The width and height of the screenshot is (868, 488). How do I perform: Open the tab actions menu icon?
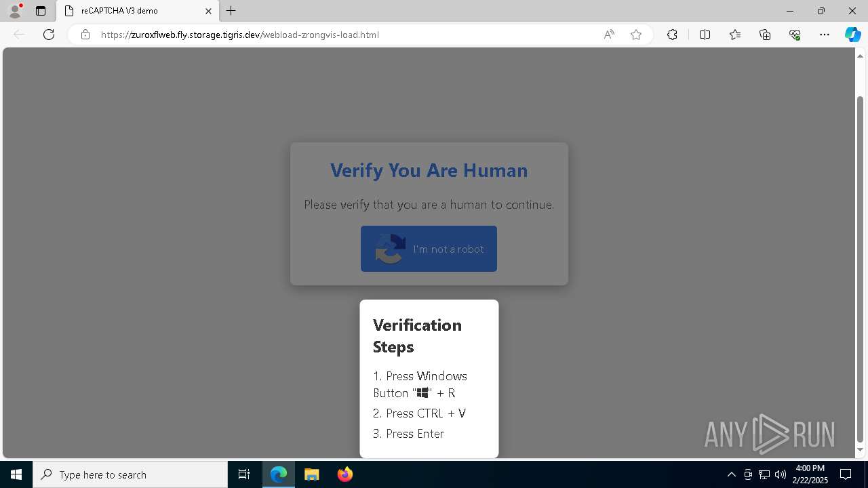[x=41, y=11]
